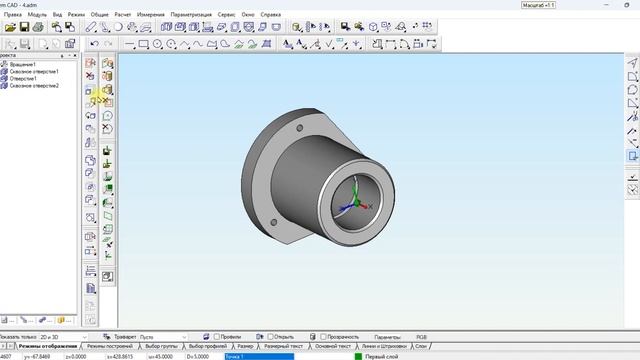Click the cylinder primitive icon in left toolbar
The height and width of the screenshot is (360, 640).
(x=107, y=76)
